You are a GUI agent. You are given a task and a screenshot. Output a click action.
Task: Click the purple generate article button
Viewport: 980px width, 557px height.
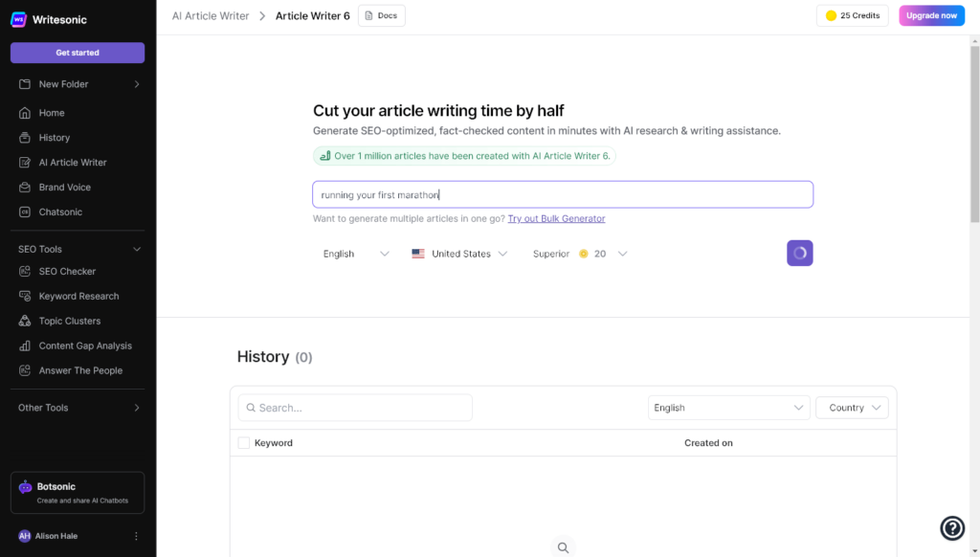coord(799,253)
